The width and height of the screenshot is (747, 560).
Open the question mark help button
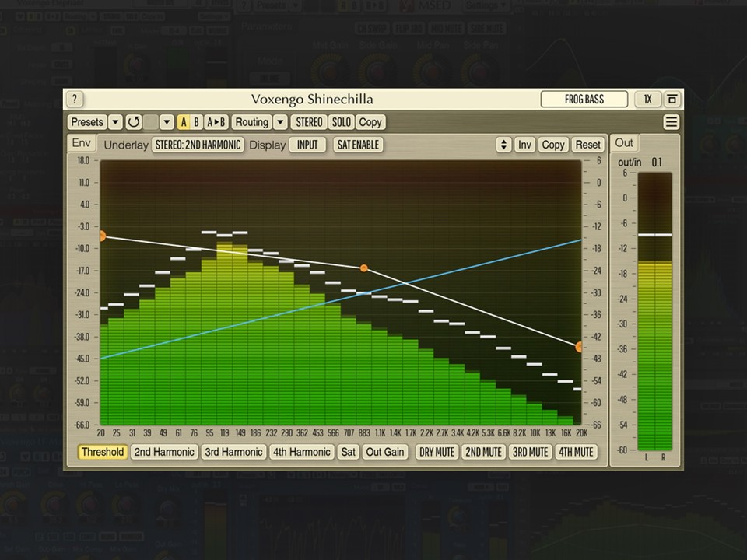[x=75, y=99]
